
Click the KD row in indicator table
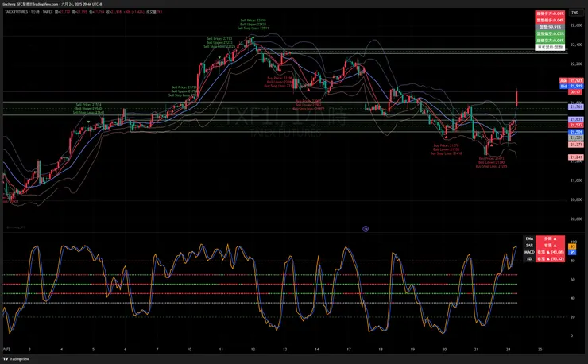544,259
